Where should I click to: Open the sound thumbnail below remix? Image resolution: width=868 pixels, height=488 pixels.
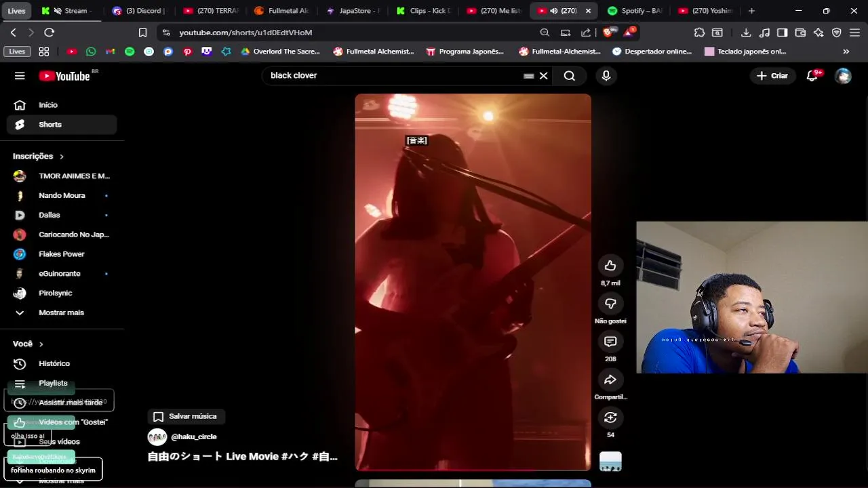point(610,462)
